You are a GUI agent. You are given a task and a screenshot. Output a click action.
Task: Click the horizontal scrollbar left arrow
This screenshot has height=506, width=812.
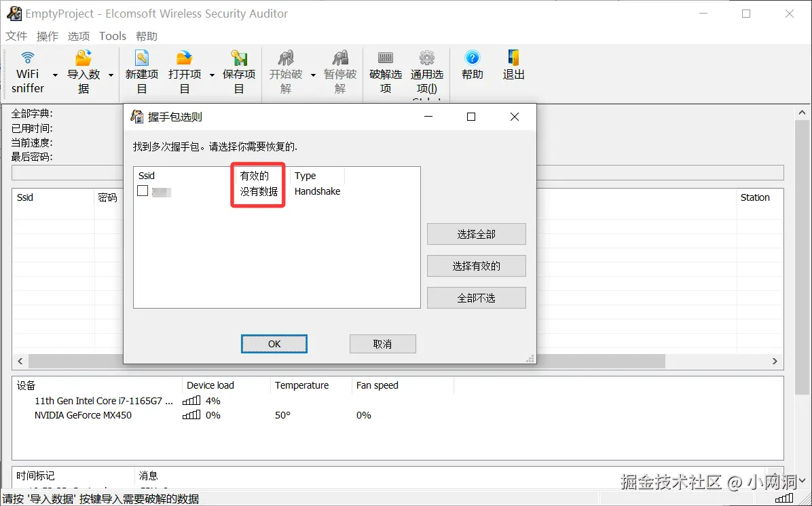click(20, 361)
